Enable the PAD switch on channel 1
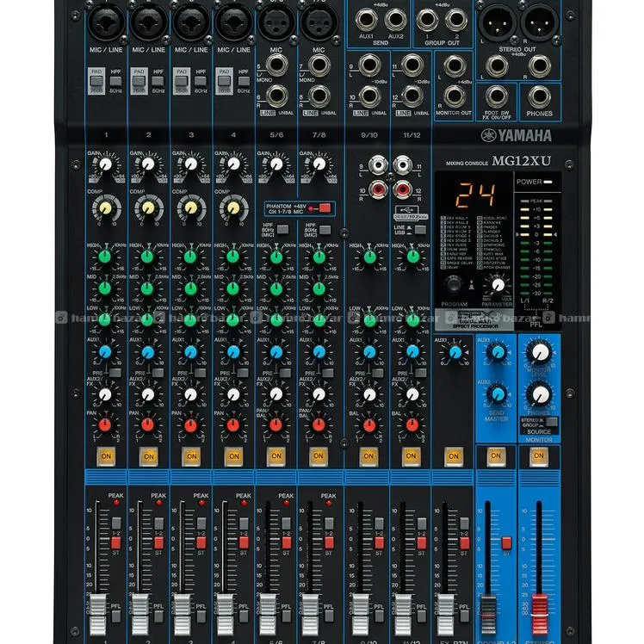644x644 pixels. 96,80
